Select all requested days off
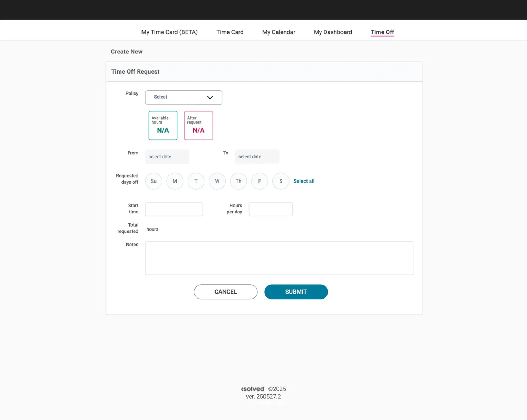 (304, 181)
